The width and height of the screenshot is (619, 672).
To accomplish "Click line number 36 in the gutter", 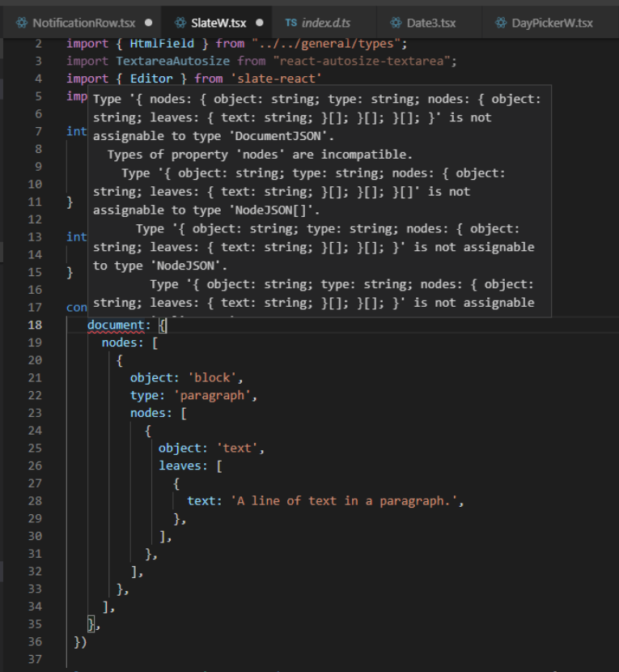I will click(35, 642).
